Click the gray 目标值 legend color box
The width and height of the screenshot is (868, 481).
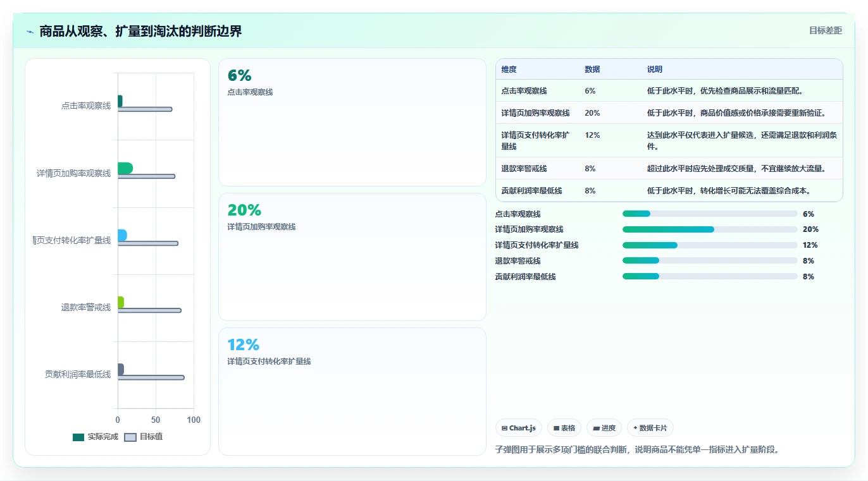pyautogui.click(x=130, y=437)
